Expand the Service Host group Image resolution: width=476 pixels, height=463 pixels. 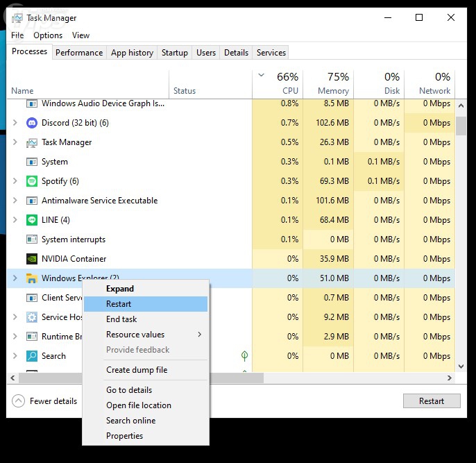pyautogui.click(x=15, y=317)
